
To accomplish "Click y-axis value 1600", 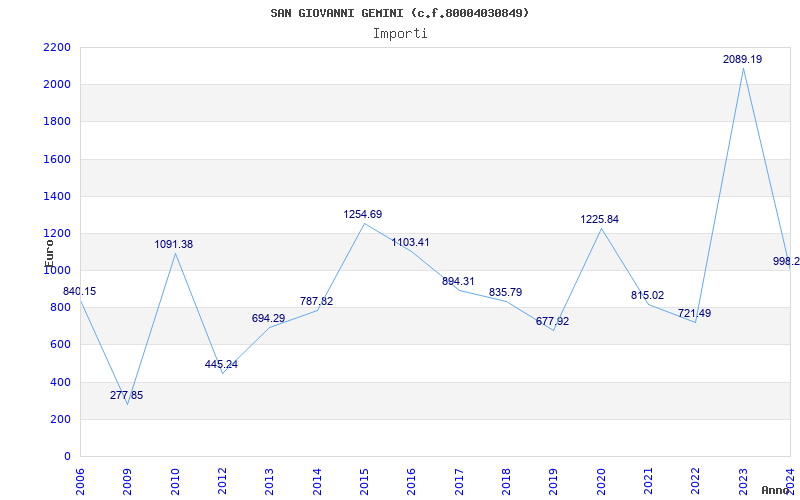I will click(57, 159).
